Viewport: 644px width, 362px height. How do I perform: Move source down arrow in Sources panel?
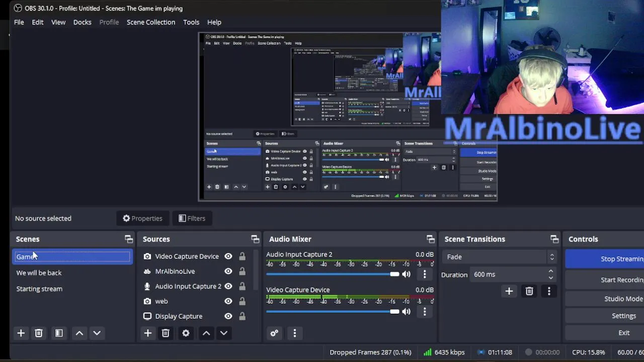(x=224, y=333)
